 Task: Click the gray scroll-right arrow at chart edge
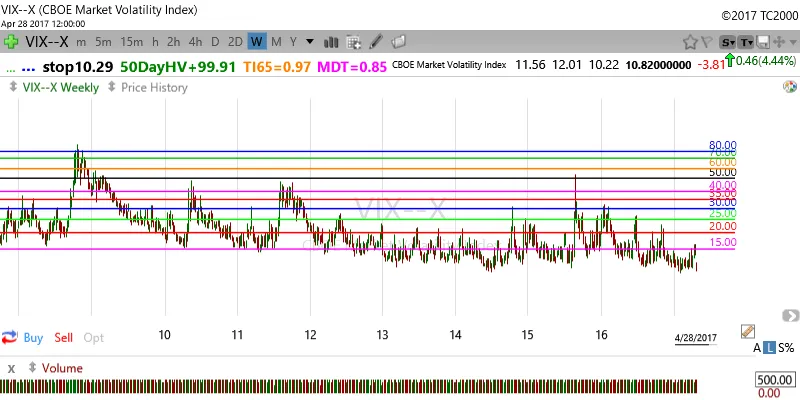point(790,315)
